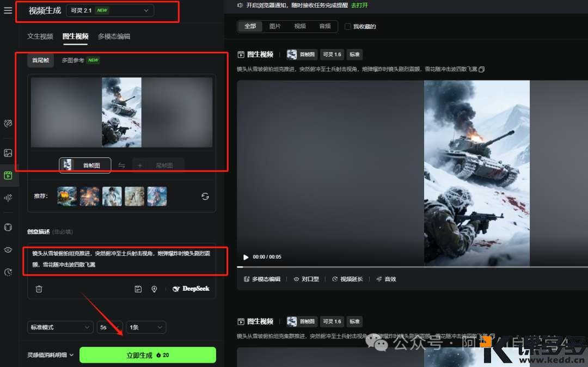The height and width of the screenshot is (367, 588).
Task: Select the second recommended fire thumbnail
Action: pyautogui.click(x=90, y=197)
